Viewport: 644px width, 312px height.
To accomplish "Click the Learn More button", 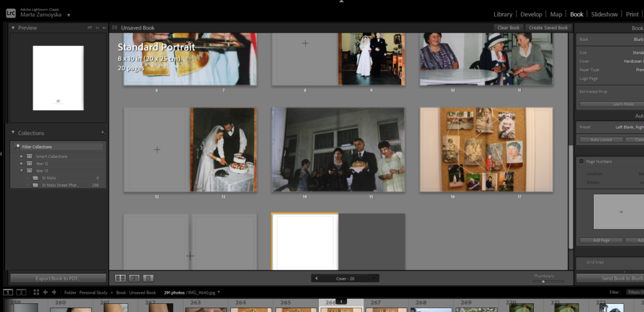I will [x=611, y=104].
